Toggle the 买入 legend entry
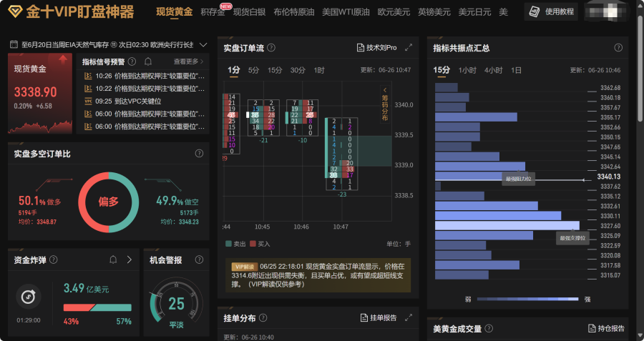Screen dimensions: 644x341 (260, 244)
